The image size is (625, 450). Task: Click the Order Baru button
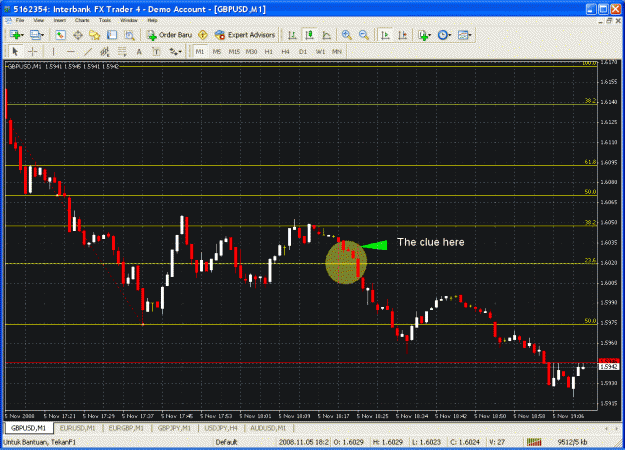click(x=169, y=35)
